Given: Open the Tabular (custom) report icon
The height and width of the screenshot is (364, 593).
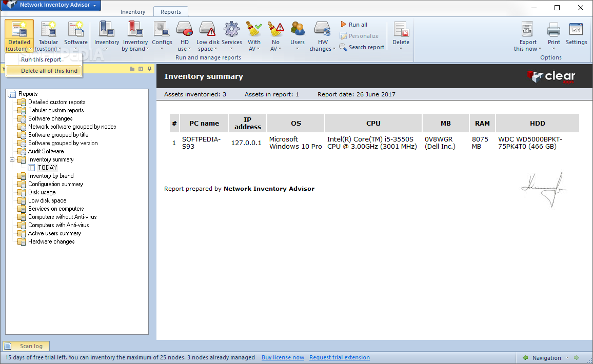Looking at the screenshot, I should coord(48,30).
